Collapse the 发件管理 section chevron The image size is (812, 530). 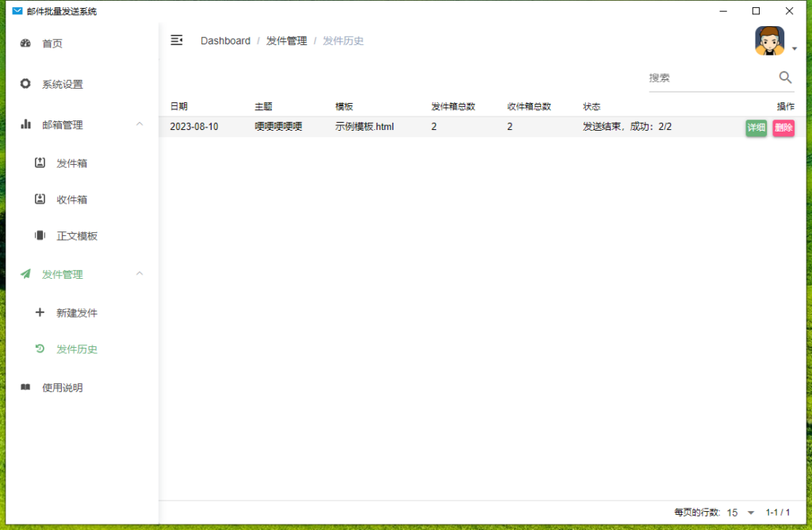point(140,273)
